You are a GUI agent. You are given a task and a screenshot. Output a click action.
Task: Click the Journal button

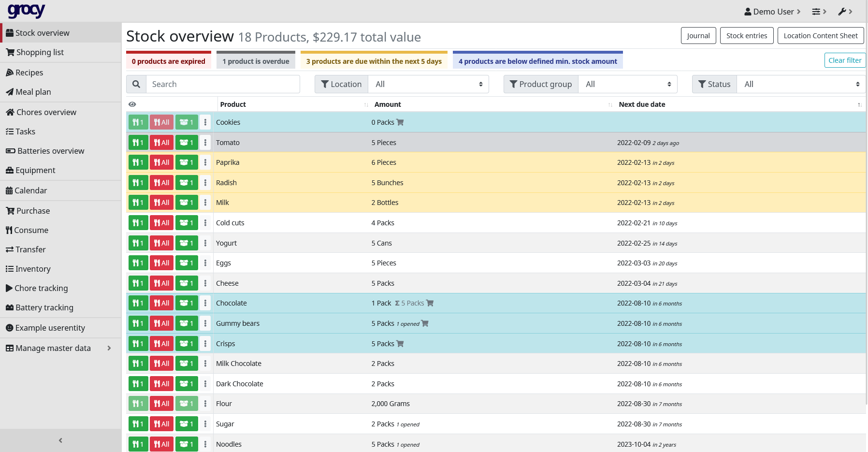[x=698, y=36]
